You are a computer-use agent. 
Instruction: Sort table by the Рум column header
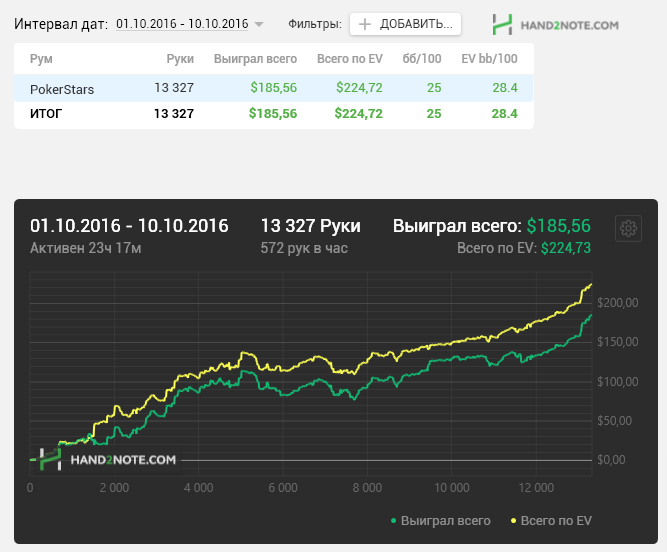pyautogui.click(x=41, y=59)
